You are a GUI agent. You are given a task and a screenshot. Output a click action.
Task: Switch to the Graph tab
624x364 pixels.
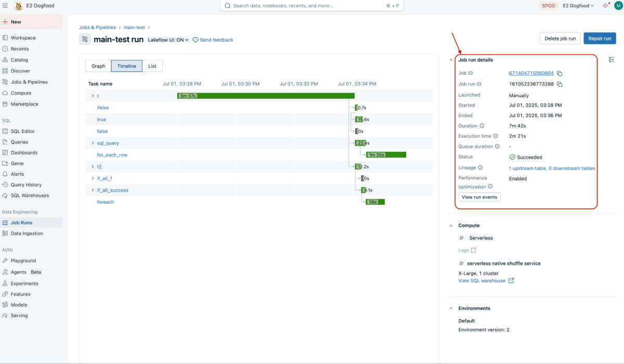pyautogui.click(x=98, y=66)
